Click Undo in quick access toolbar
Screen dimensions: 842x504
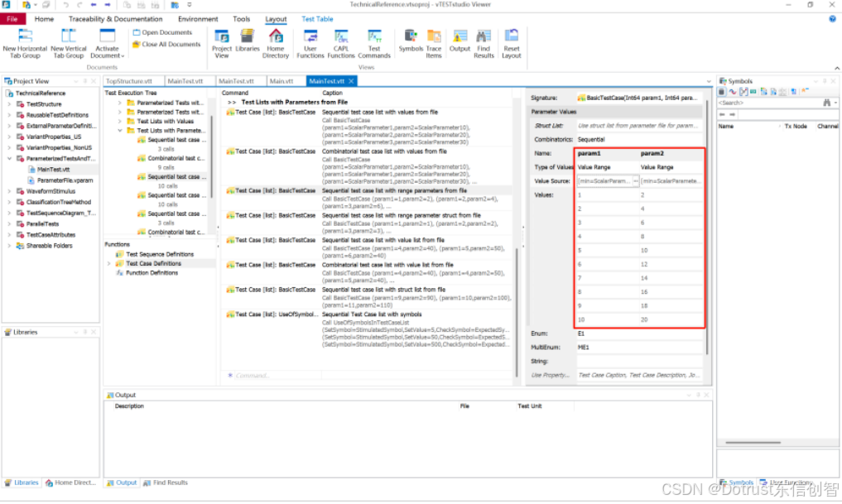click(65, 5)
